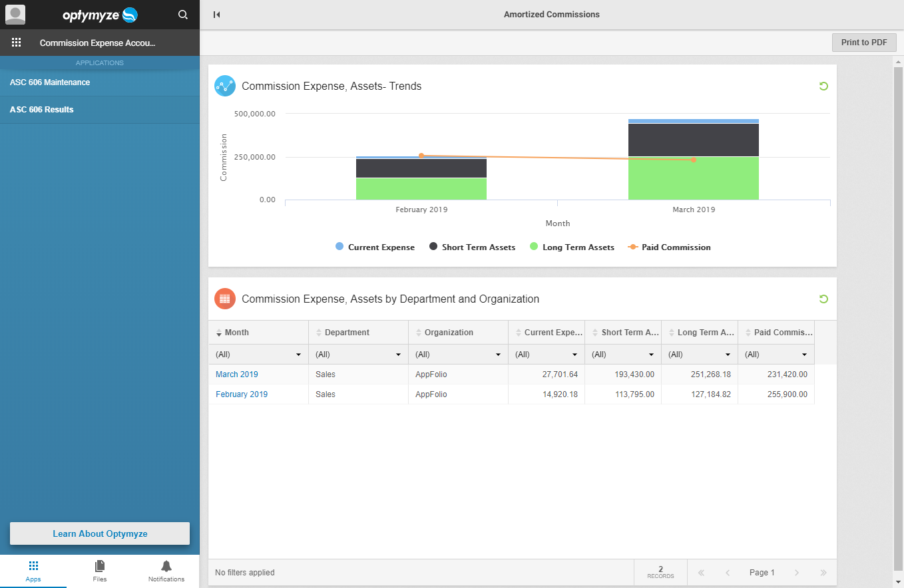The width and height of the screenshot is (904, 588).
Task: Click the Print to PDF button
Action: (x=864, y=43)
